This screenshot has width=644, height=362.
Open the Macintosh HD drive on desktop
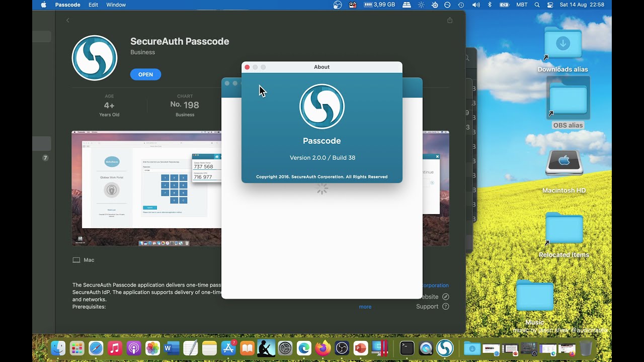pyautogui.click(x=564, y=172)
